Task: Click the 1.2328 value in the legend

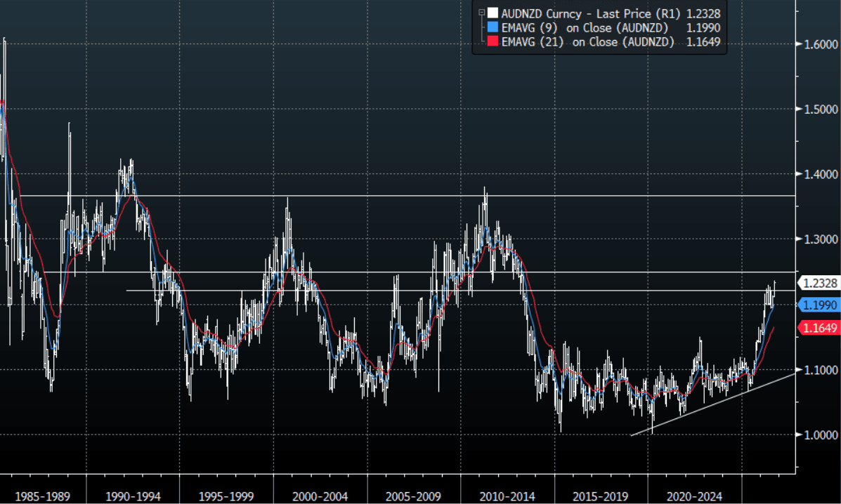Action: 703,13
